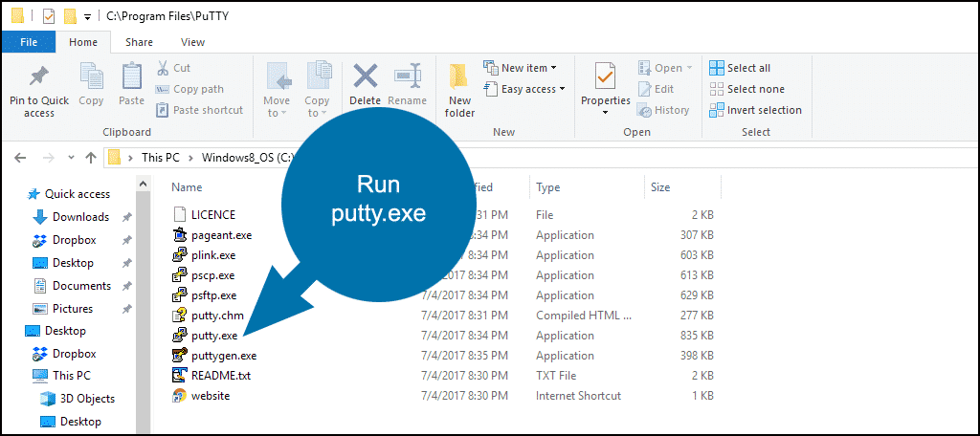Select the plink.exe icon
Viewport: 980px width, 436px height.
pos(180,255)
